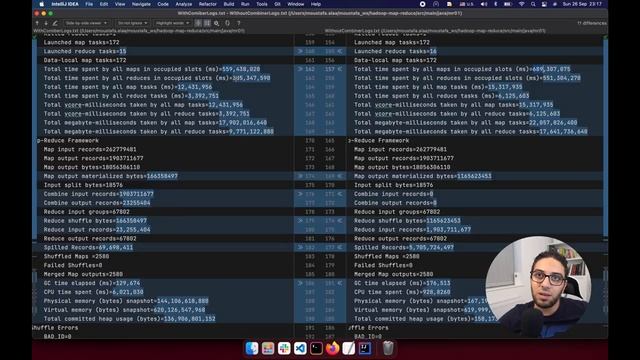Open the Apple menu
640x360 pixels.
point(42,4)
